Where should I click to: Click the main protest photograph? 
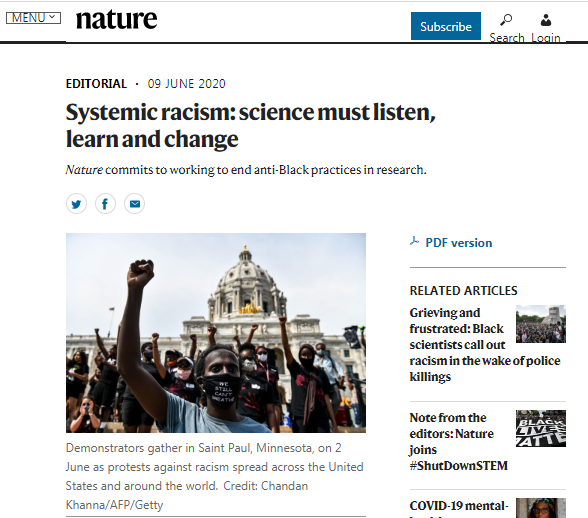tap(216, 333)
